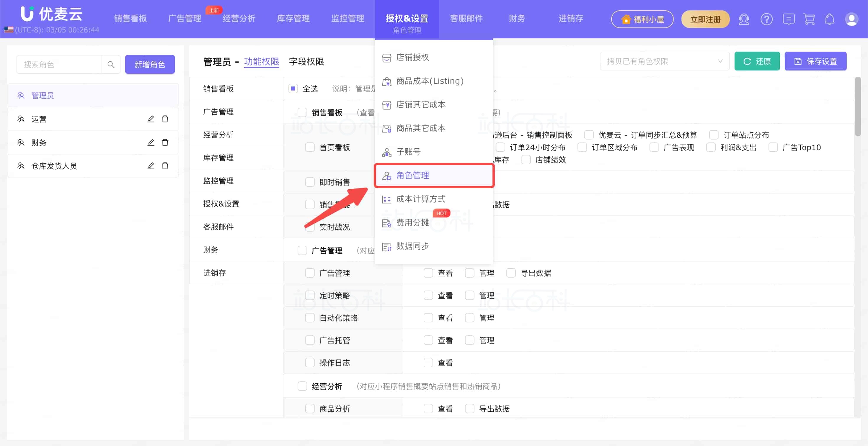Click the edit pencil for 仓库发货人员 role

coord(151,165)
